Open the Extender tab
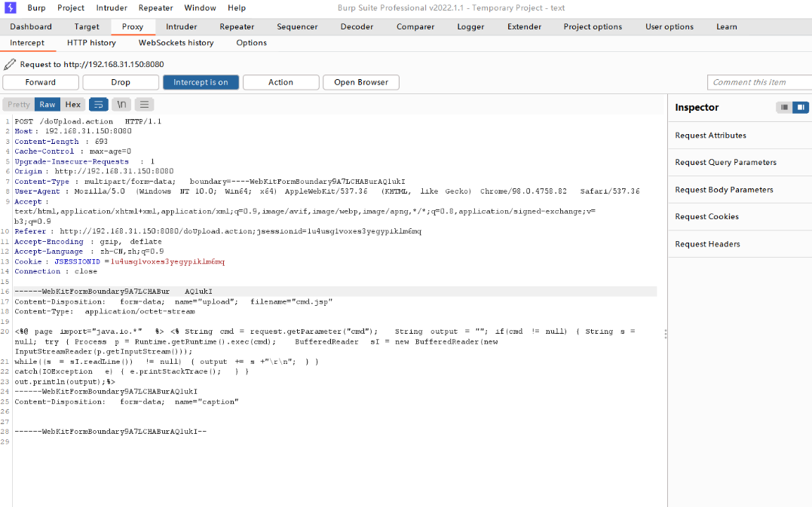The image size is (812, 507). [x=524, y=27]
